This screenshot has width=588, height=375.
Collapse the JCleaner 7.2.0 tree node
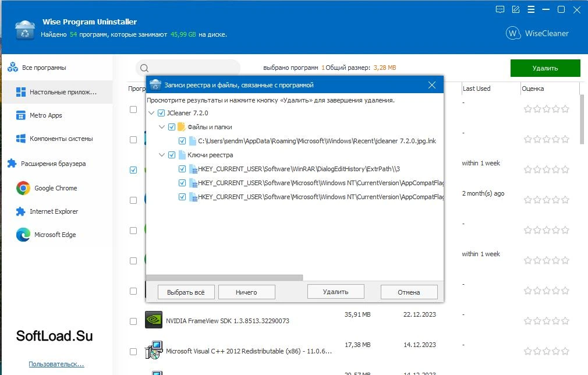click(151, 113)
